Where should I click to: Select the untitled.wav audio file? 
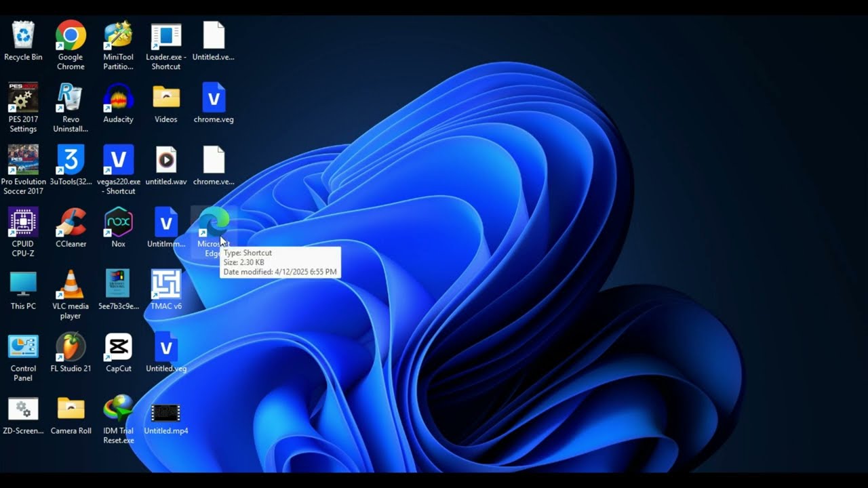click(166, 160)
